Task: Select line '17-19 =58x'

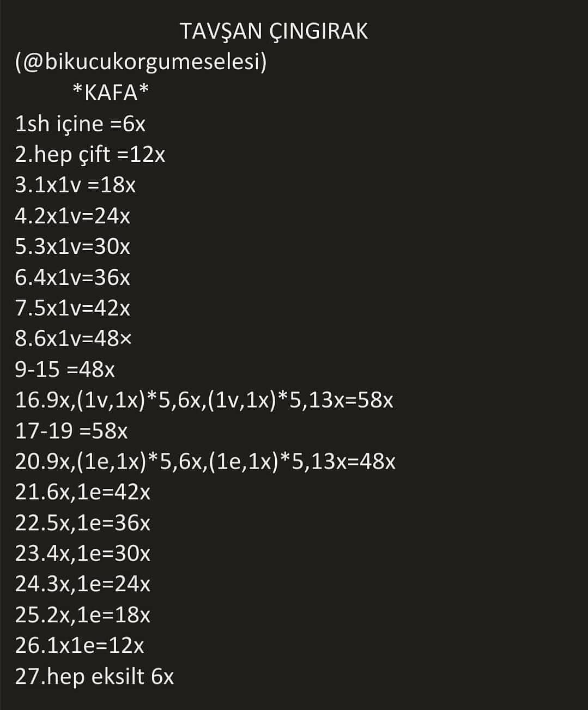Action: [x=71, y=432]
